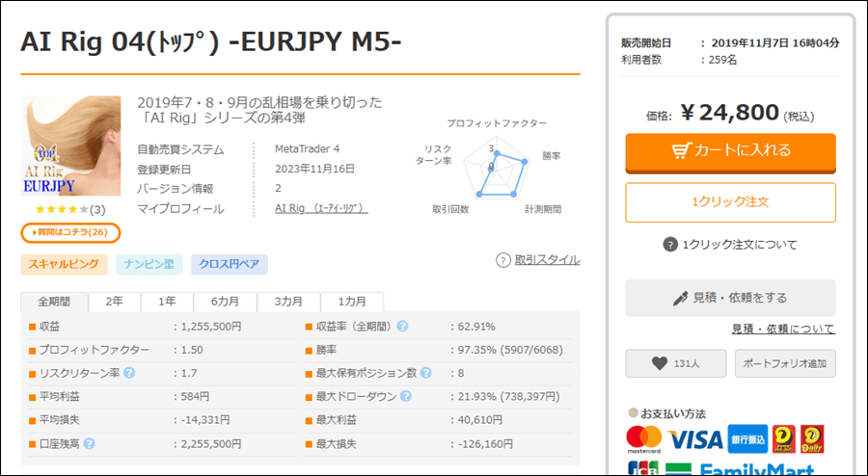The width and height of the screenshot is (868, 476).
Task: Click the pencil icon in the 見積・依頼をする button
Action: [680, 298]
